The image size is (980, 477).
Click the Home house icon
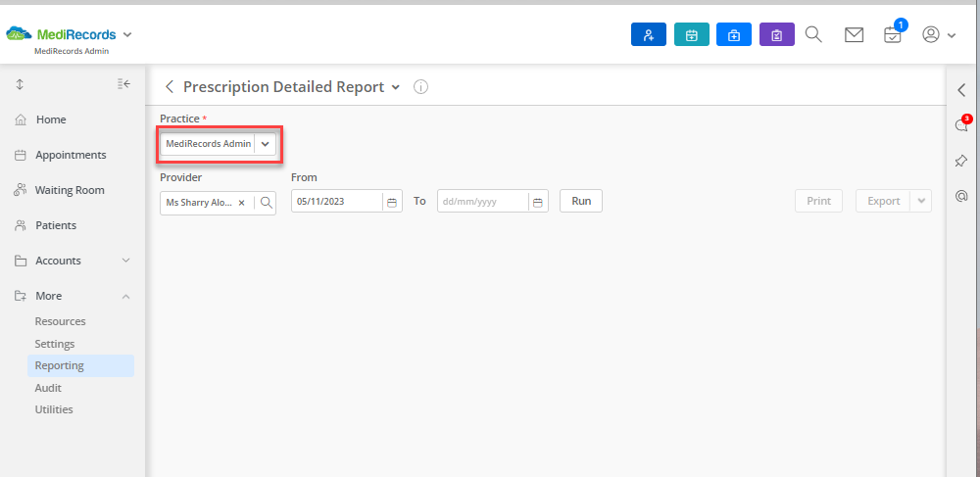pyautogui.click(x=21, y=119)
